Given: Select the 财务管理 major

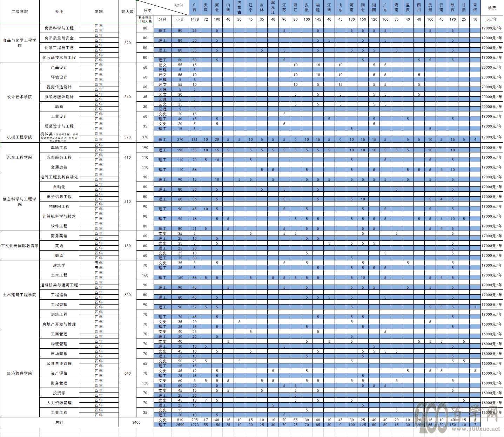Looking at the screenshot, I should pos(59,383).
